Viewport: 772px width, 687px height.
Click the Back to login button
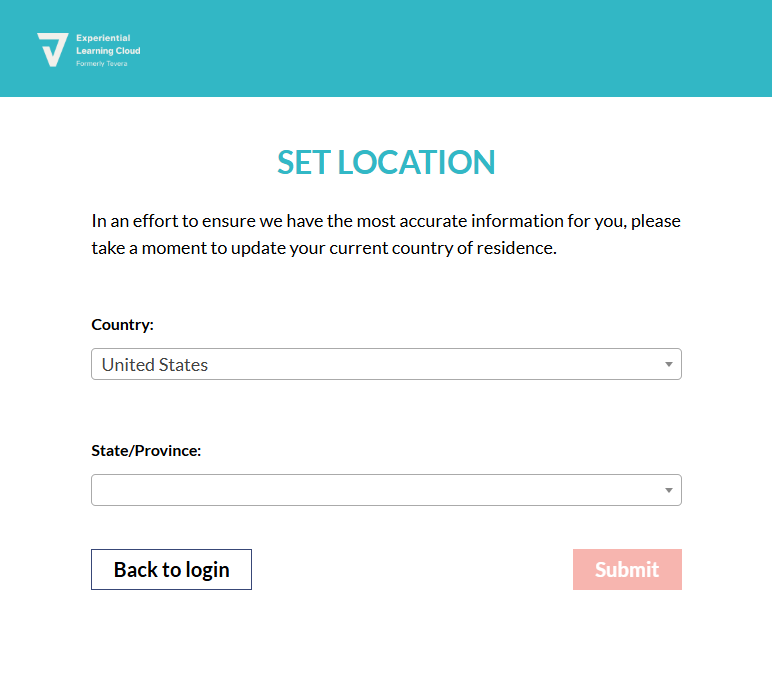[171, 570]
